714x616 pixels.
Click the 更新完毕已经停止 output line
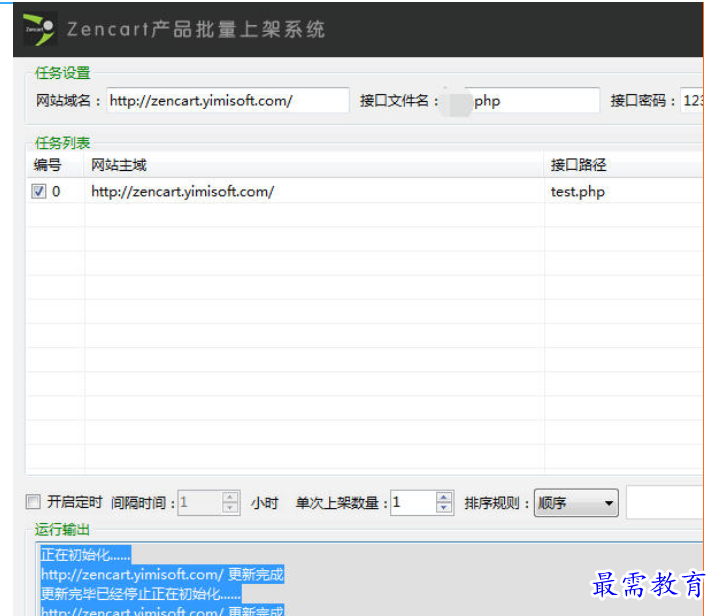141,594
